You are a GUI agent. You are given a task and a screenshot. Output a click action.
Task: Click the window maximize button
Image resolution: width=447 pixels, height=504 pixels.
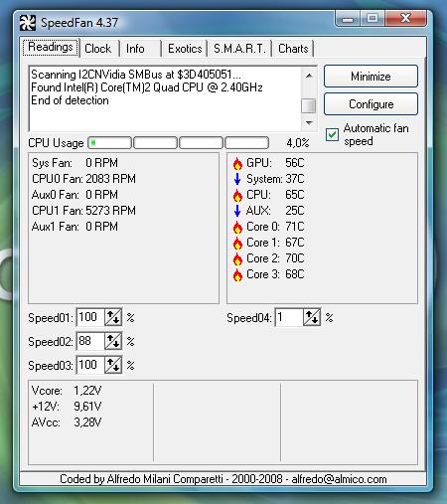[372, 18]
